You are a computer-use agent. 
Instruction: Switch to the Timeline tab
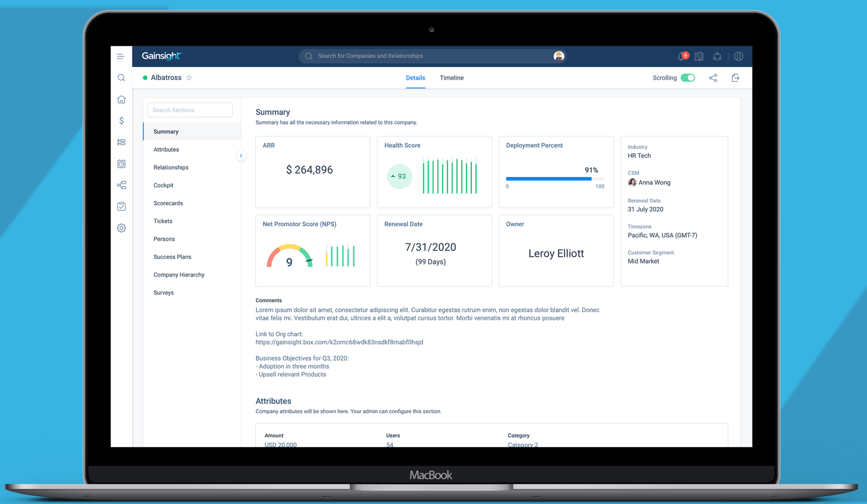451,78
